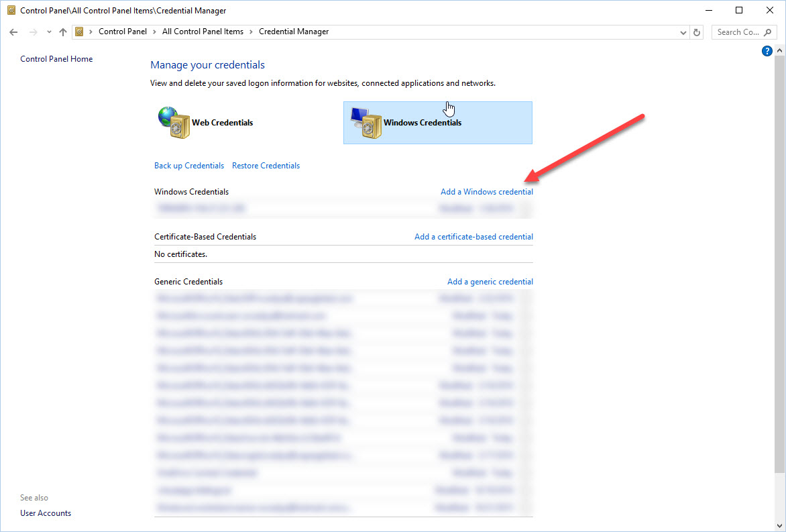Click the Credential Manager icon in address bar
The height and width of the screenshot is (532, 786).
(79, 32)
